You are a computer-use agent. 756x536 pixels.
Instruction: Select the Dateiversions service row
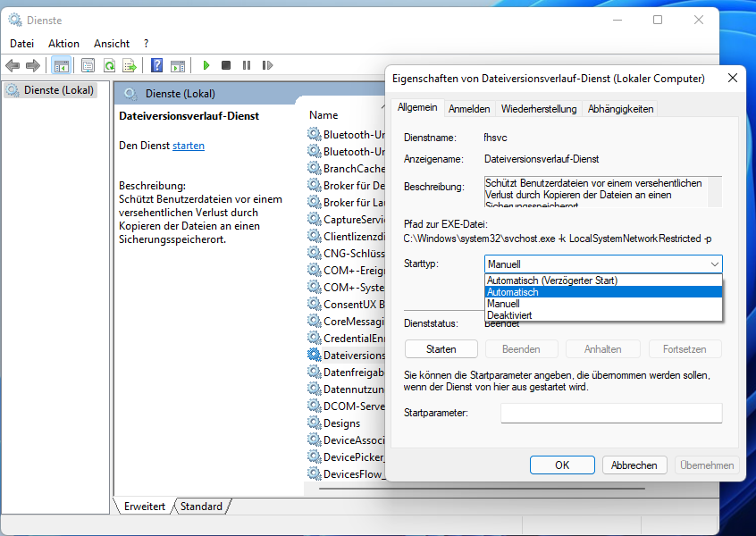pyautogui.click(x=346, y=356)
